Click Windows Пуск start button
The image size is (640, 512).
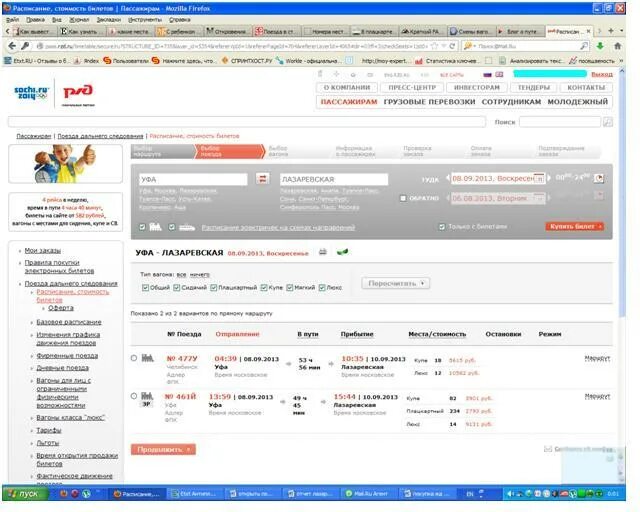(24, 494)
